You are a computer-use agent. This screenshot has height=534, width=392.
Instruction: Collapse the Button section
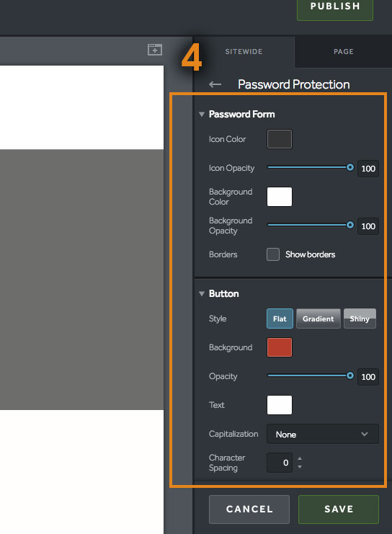(x=202, y=293)
